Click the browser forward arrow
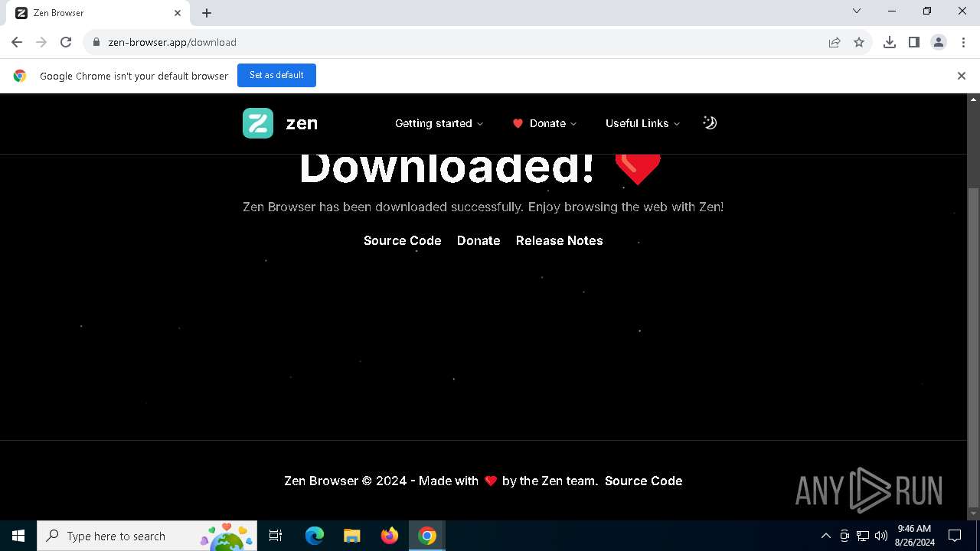 [x=41, y=42]
